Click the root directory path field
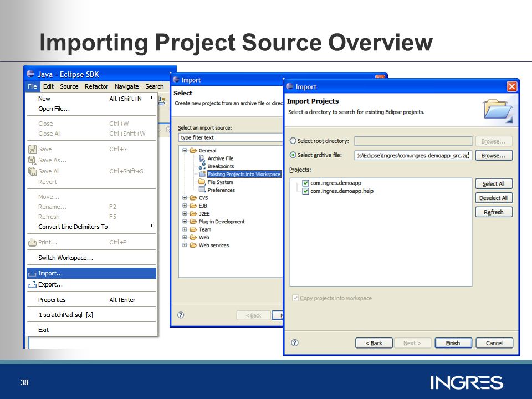This screenshot has height=399, width=532. pyautogui.click(x=413, y=141)
